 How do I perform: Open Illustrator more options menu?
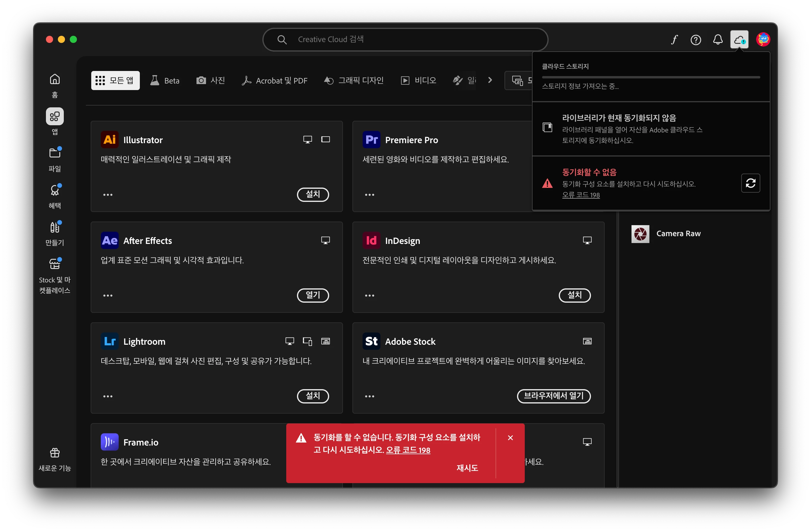coord(108,195)
